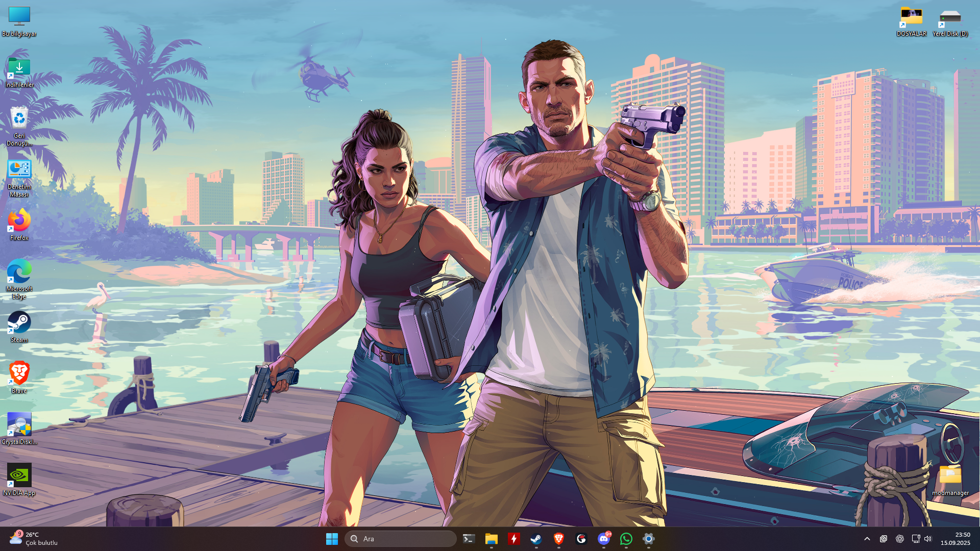Open File Explorer from the taskbar

click(x=491, y=539)
